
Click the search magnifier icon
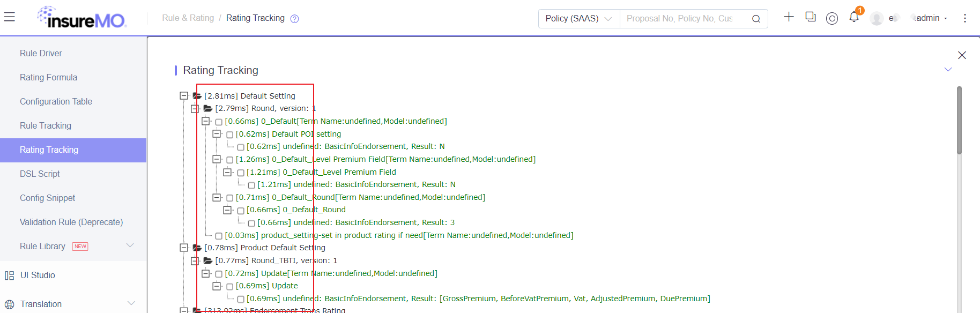tap(756, 19)
